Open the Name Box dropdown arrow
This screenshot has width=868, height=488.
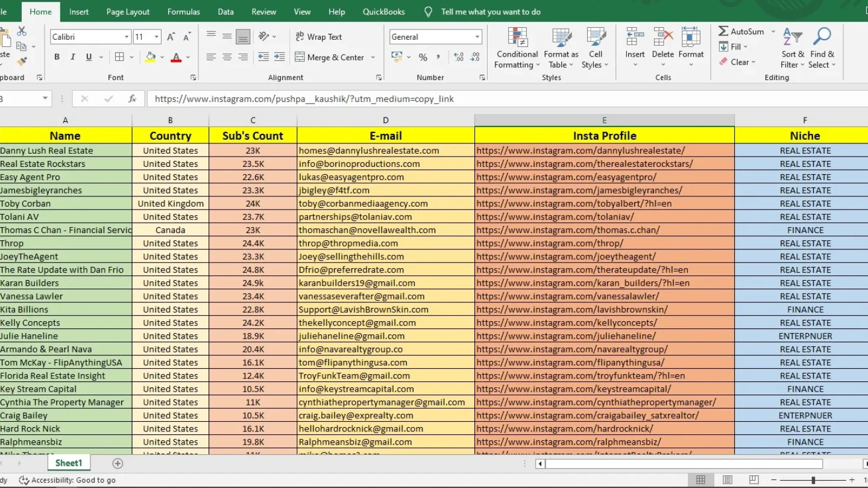point(45,99)
